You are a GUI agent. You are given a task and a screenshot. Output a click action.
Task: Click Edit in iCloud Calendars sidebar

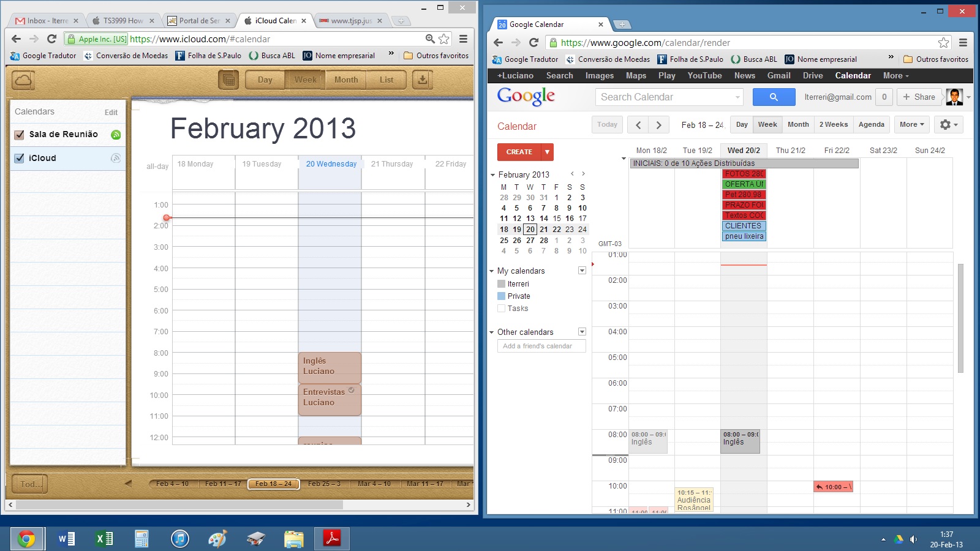point(111,113)
